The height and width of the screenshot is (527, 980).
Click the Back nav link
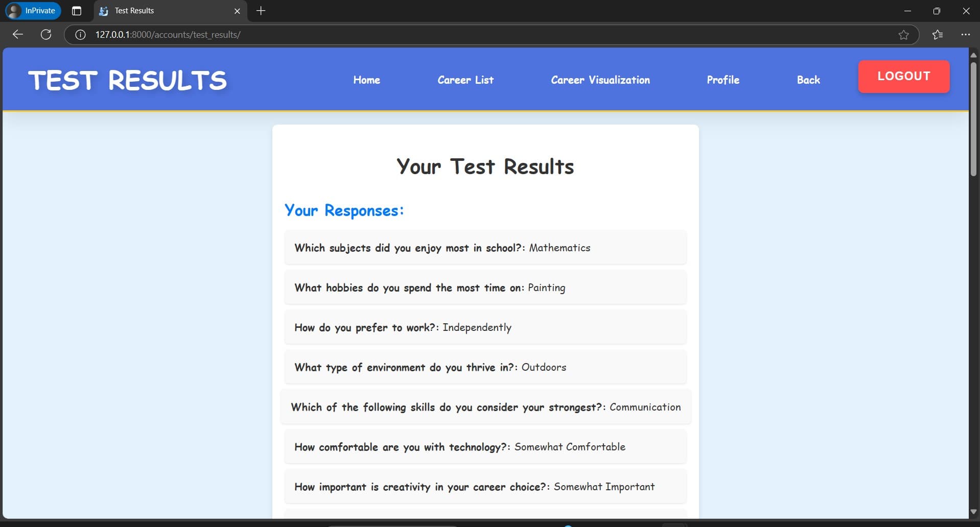(808, 80)
